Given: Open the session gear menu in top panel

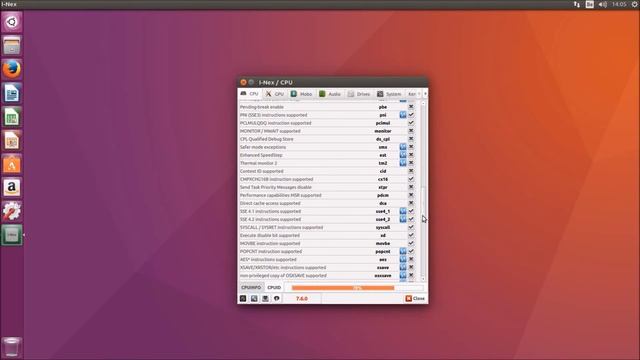Looking at the screenshot, I should 635,4.
